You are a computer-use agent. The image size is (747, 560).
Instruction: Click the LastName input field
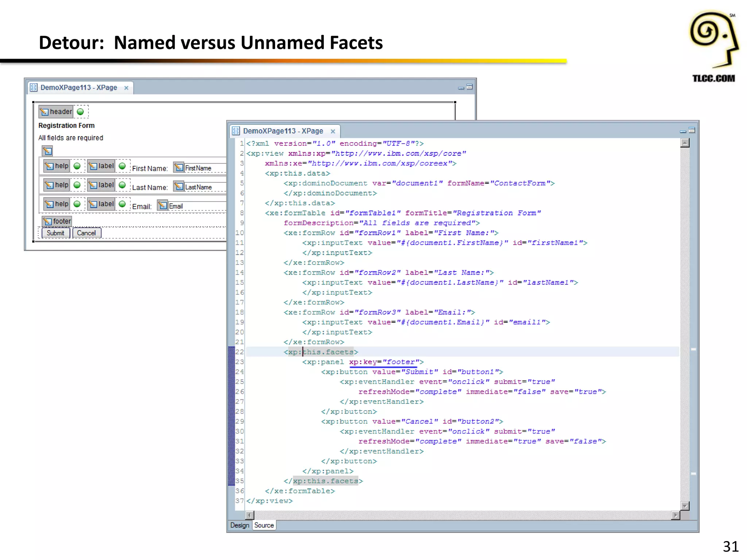(205, 187)
